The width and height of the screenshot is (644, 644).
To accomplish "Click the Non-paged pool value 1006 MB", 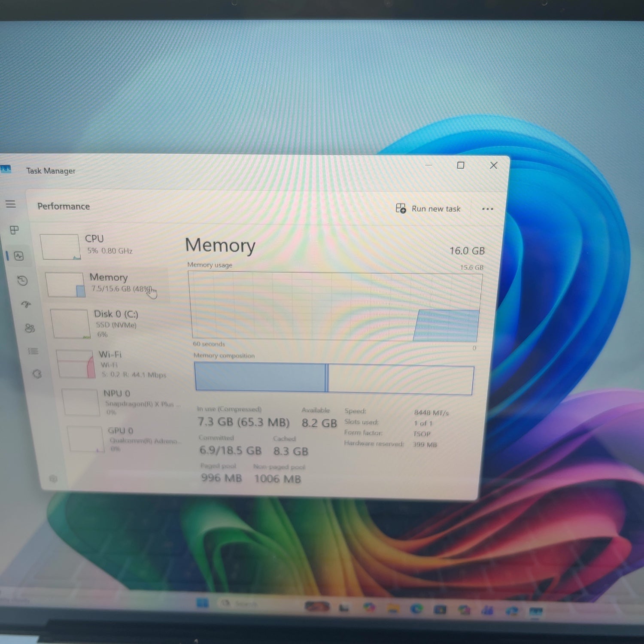I will tap(277, 479).
